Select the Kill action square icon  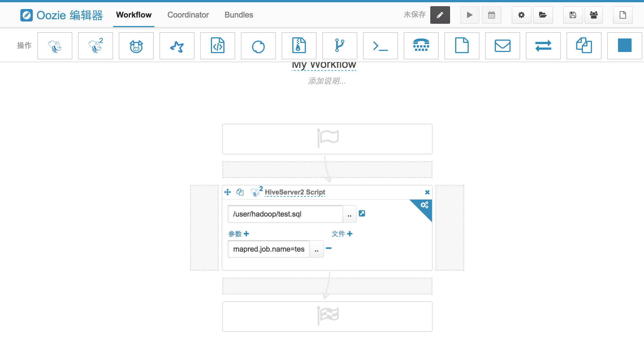pos(625,46)
